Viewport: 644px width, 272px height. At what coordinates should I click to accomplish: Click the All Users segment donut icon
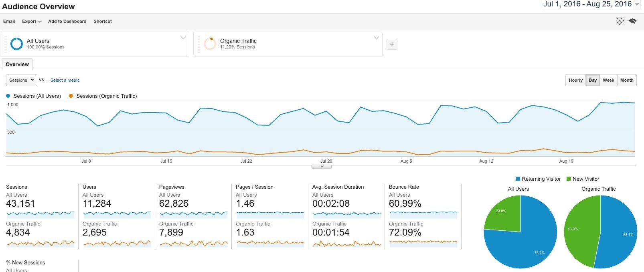click(x=16, y=44)
